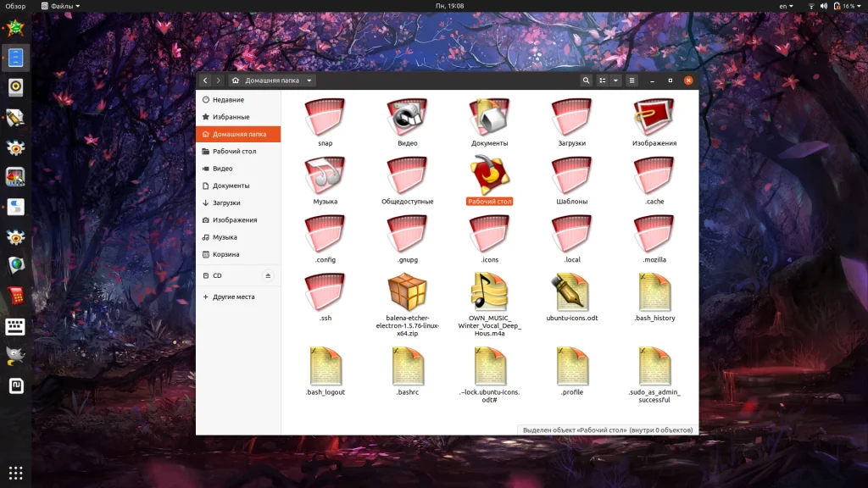
Task: Go to Загрузки in the sidebar
Action: point(225,202)
